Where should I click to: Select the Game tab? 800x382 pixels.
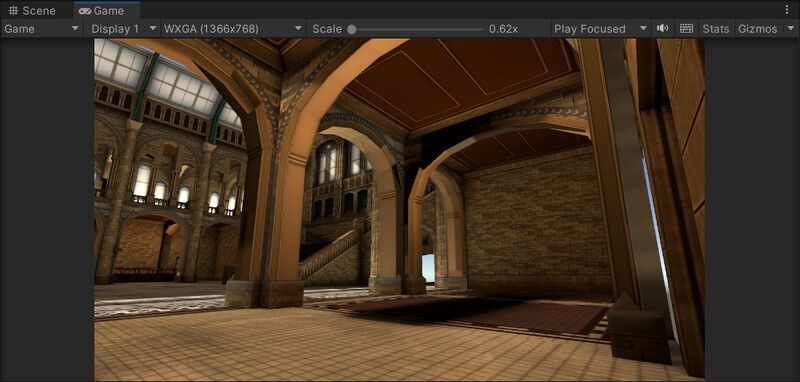click(107, 11)
